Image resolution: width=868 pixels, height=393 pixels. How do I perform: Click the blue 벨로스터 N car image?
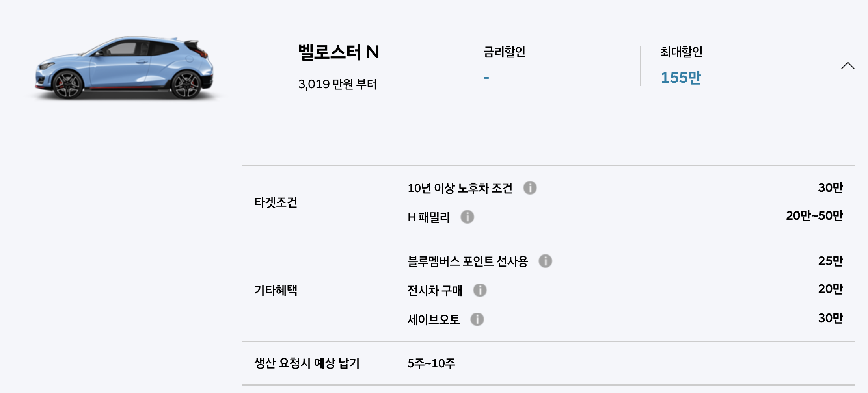(125, 68)
